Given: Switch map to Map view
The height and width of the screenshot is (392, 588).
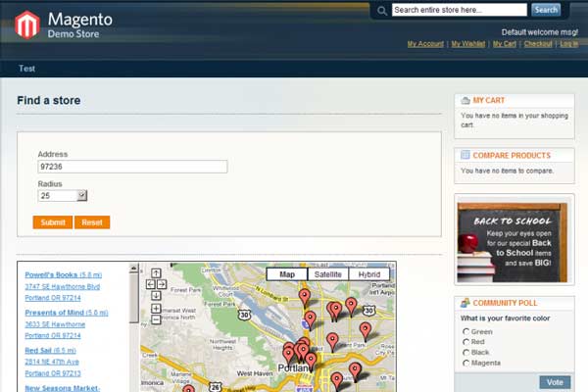Looking at the screenshot, I should point(287,274).
